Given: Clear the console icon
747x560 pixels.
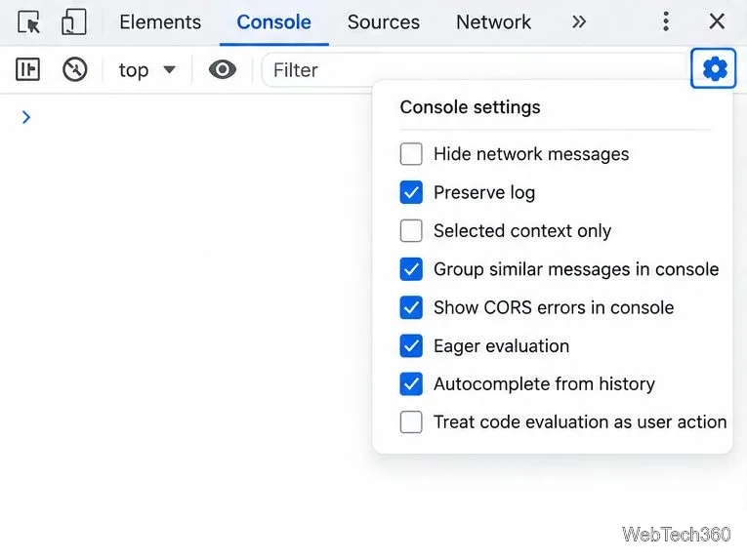Looking at the screenshot, I should coord(75,69).
